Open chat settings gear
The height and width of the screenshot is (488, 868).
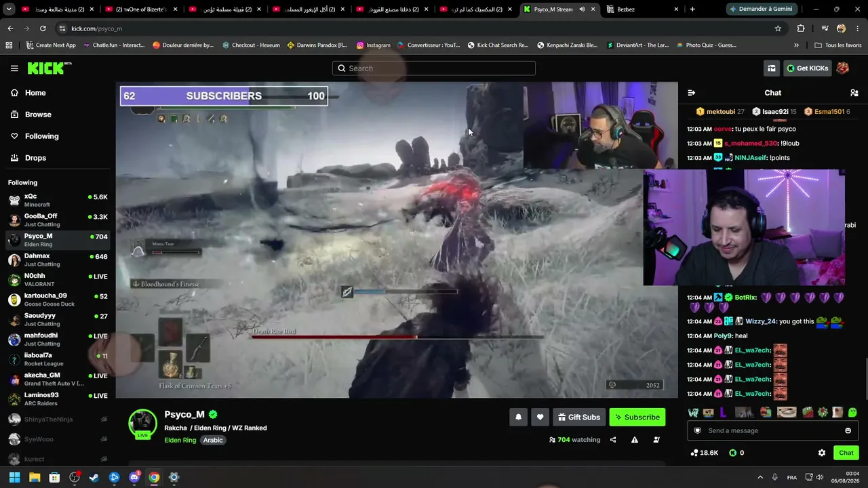click(822, 453)
